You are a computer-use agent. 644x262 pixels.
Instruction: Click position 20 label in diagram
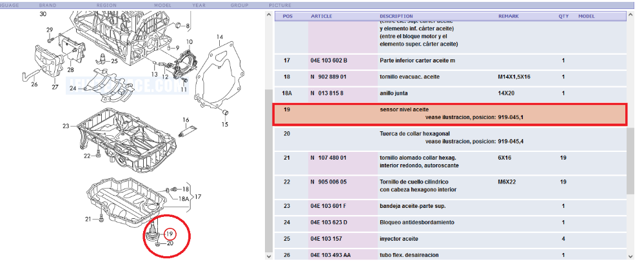[170, 243]
